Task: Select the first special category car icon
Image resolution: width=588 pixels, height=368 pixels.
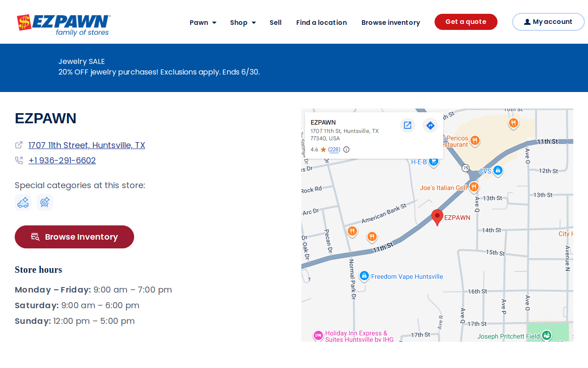Action: [23, 202]
